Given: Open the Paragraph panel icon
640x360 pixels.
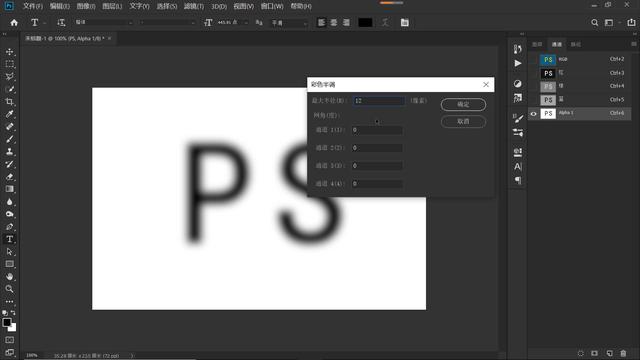Looking at the screenshot, I should tap(518, 180).
